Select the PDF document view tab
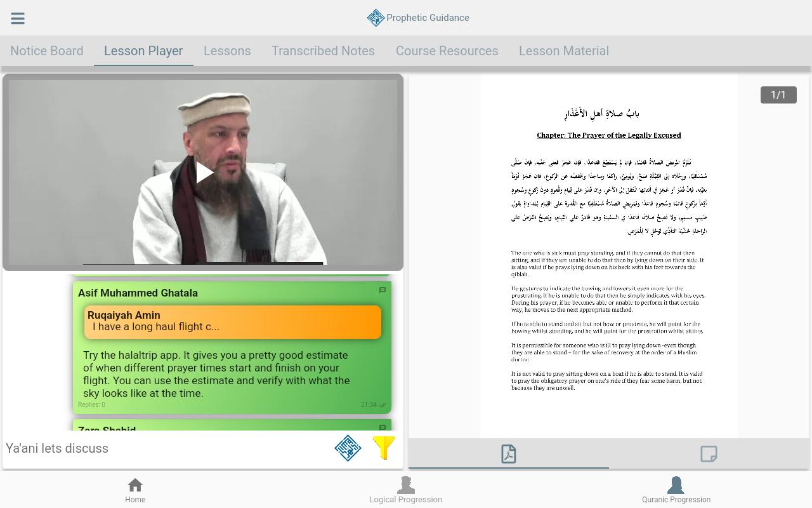Screen dimensions: 812x508 509,454
